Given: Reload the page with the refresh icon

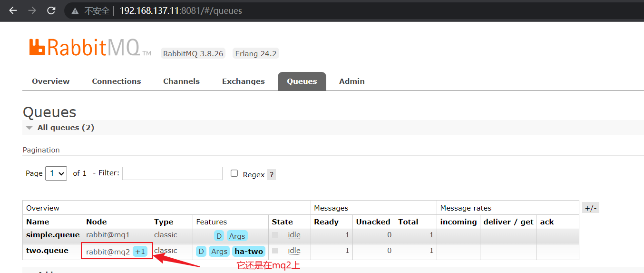Looking at the screenshot, I should [x=51, y=10].
